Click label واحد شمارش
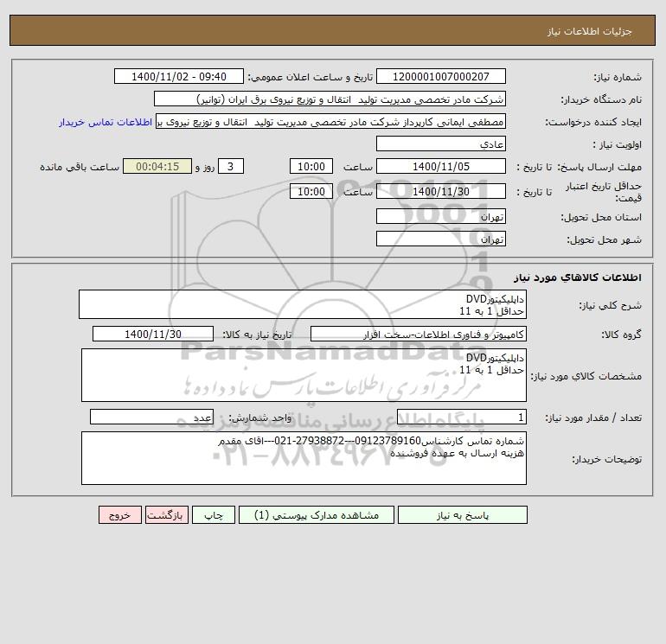666x644 pixels. click(x=260, y=418)
